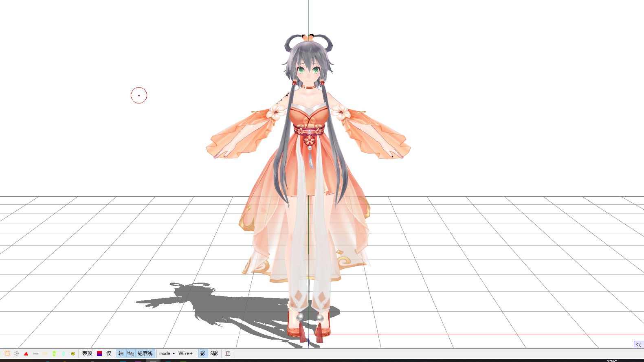644x362 pixels.
Task: Select the Wire+ display option
Action: pyautogui.click(x=185, y=353)
